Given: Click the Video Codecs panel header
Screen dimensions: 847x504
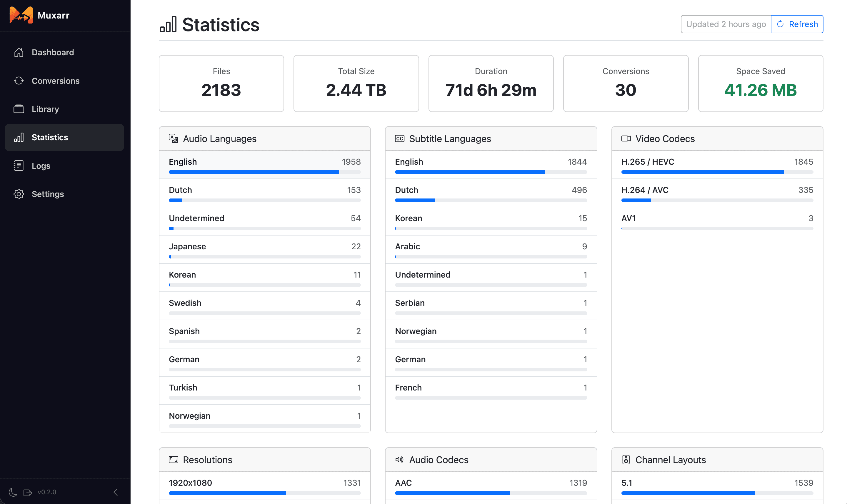Looking at the screenshot, I should 717,138.
